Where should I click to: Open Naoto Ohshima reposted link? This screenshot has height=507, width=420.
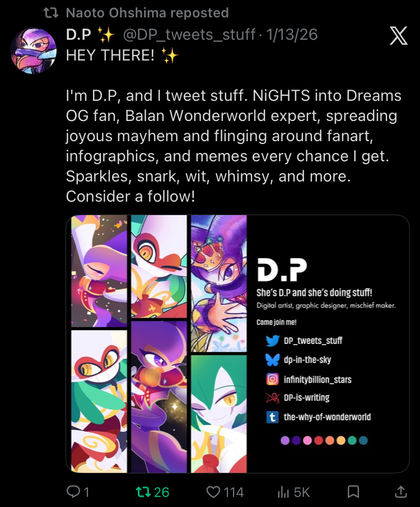[x=147, y=13]
